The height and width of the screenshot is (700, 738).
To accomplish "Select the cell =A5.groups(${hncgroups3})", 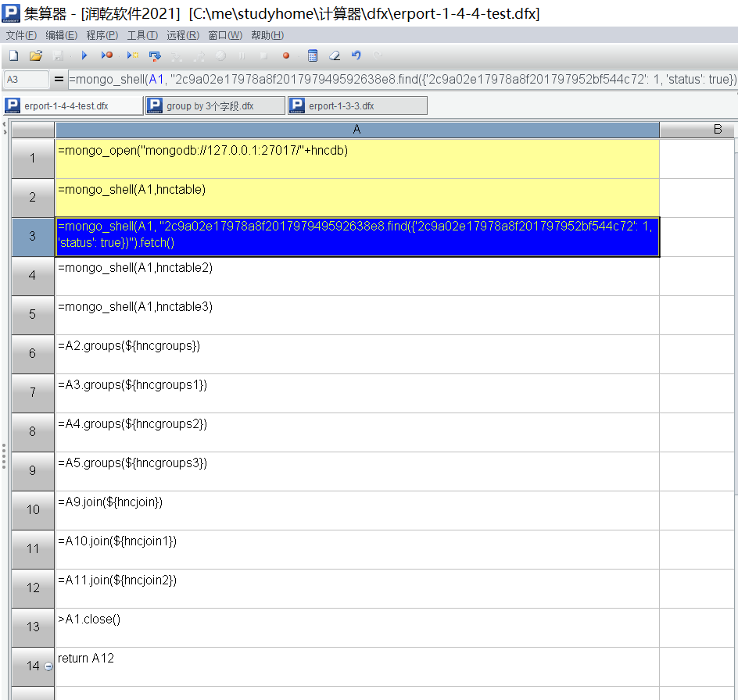I will click(357, 471).
